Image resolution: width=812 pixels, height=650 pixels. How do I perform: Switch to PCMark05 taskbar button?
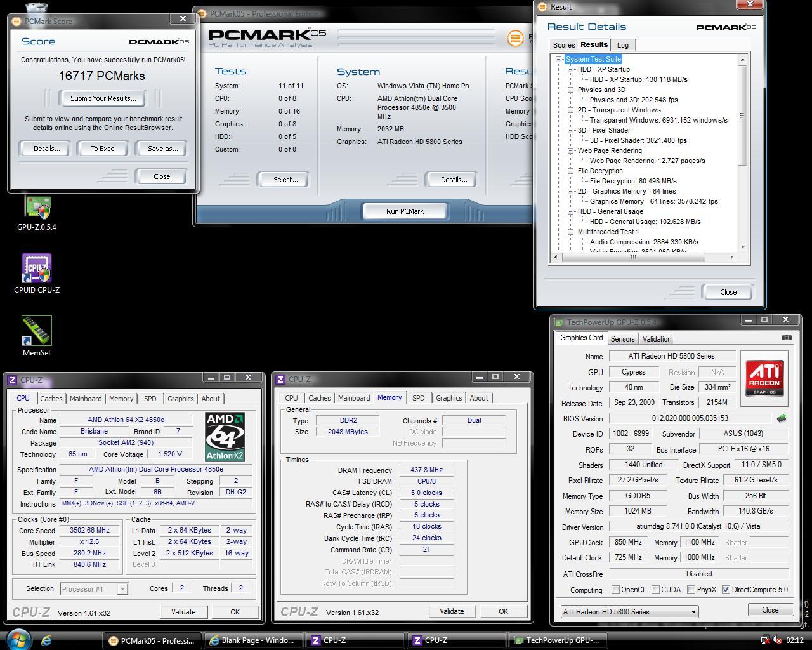point(152,640)
